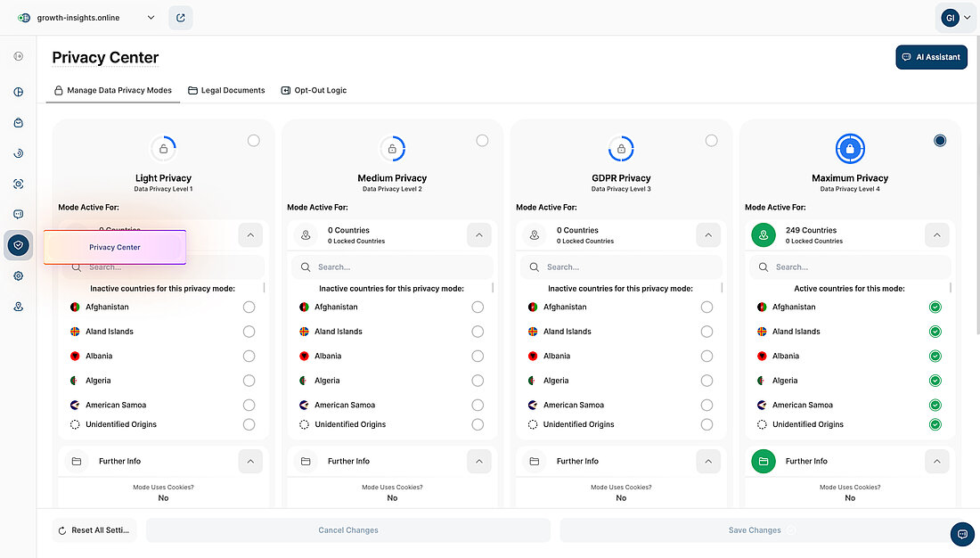Open the analytics pie chart sidebar icon
The width and height of the screenshot is (980, 558).
18,91
